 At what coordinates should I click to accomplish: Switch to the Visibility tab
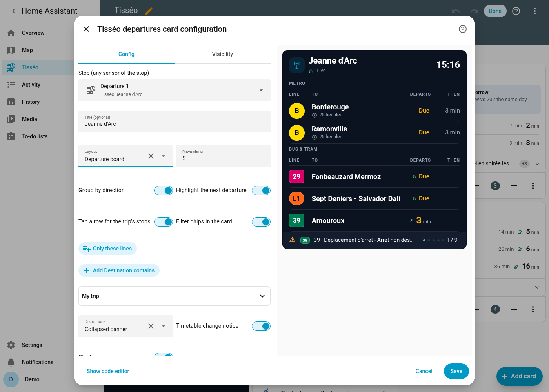(222, 54)
